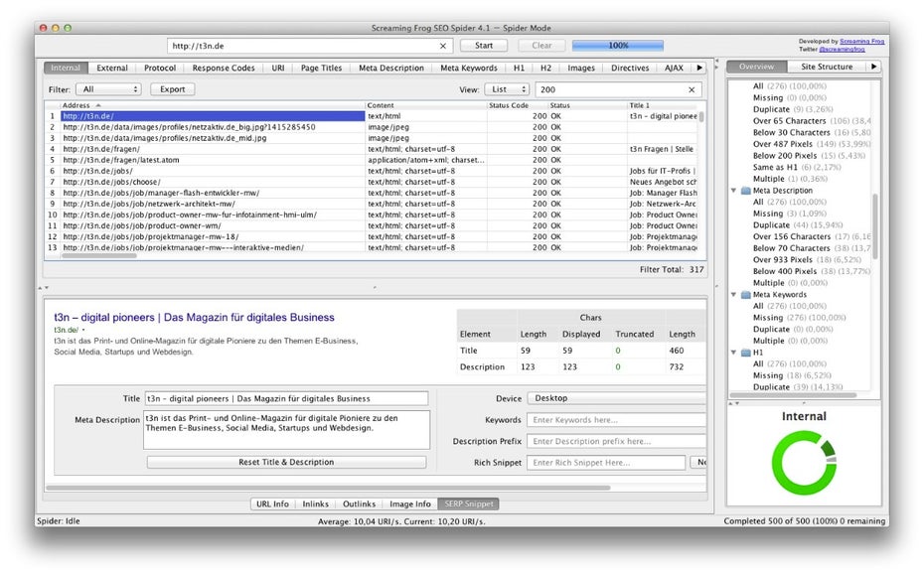924x575 pixels.
Task: Open the H1 tab
Action: (519, 68)
